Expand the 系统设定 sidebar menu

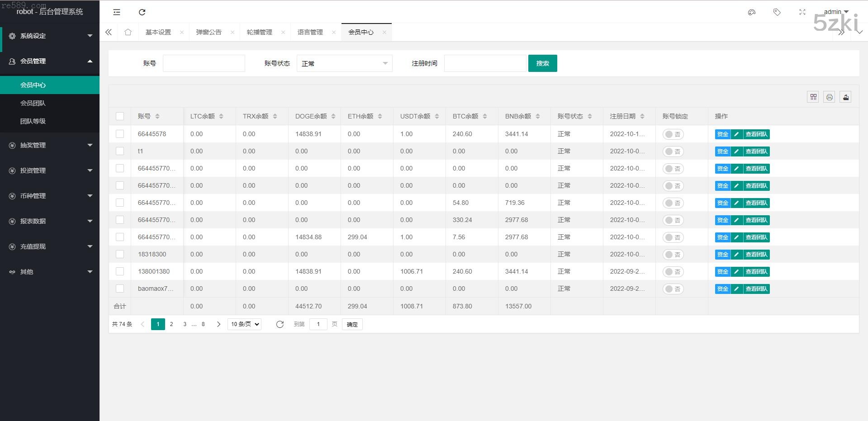point(50,36)
